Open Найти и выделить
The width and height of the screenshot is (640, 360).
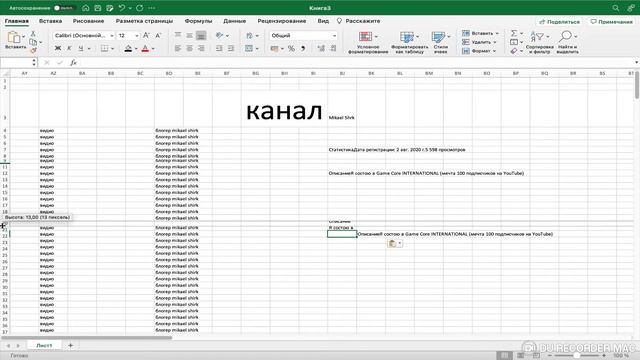click(567, 42)
